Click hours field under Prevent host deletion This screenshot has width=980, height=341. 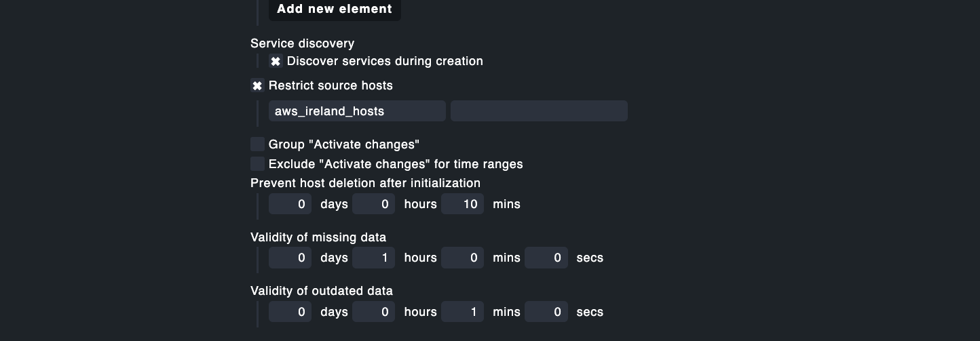point(374,204)
